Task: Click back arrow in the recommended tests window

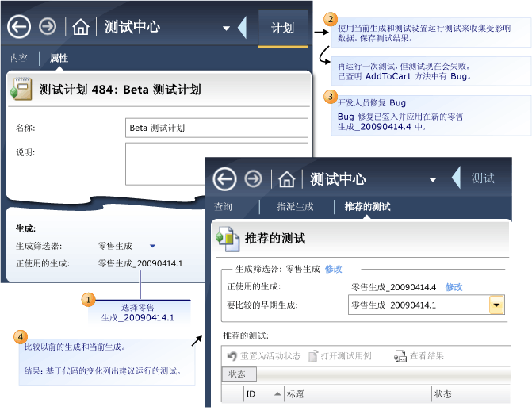Action: 224,178
